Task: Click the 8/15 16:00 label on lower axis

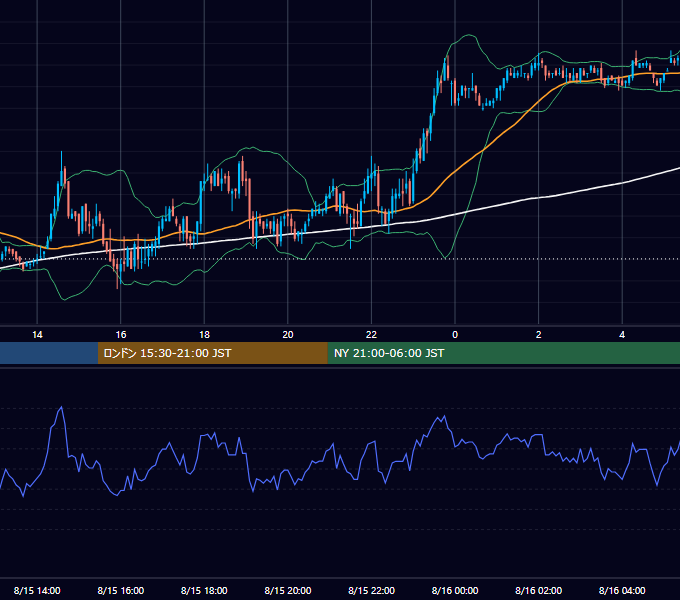Action: [121, 590]
